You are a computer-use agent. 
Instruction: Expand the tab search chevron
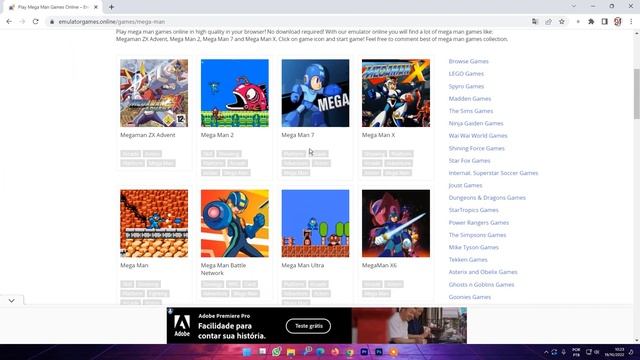pyautogui.click(x=573, y=7)
